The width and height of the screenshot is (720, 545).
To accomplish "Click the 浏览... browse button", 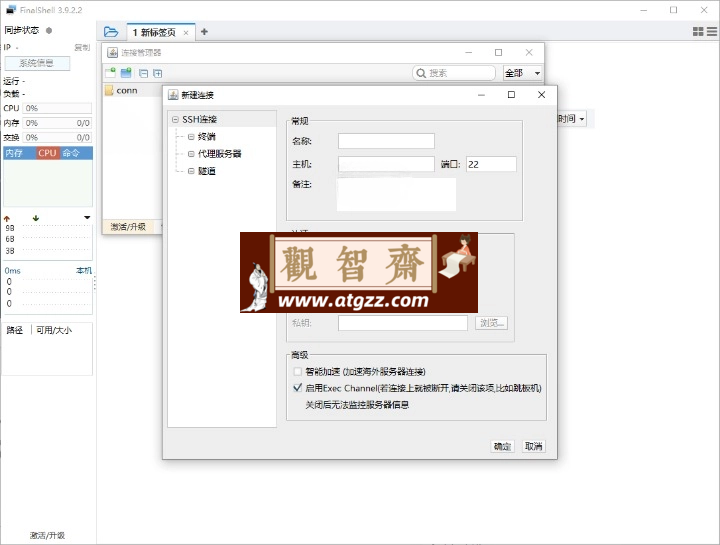I will (491, 323).
